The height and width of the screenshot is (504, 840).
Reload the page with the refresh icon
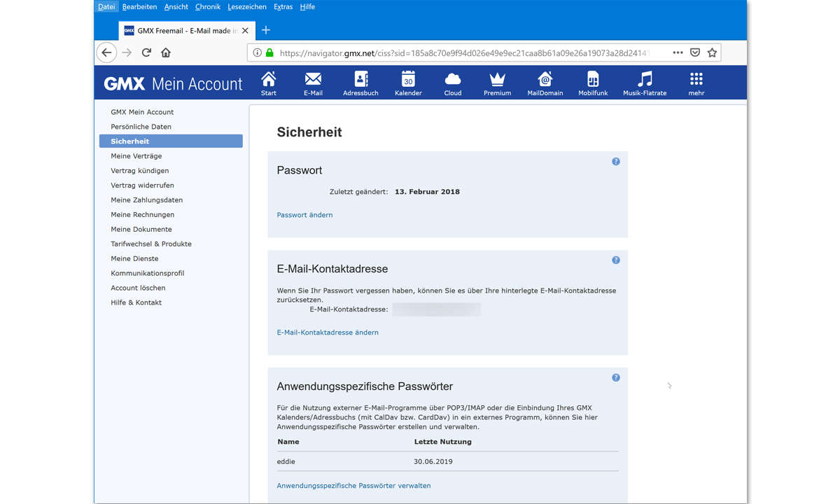pos(146,52)
